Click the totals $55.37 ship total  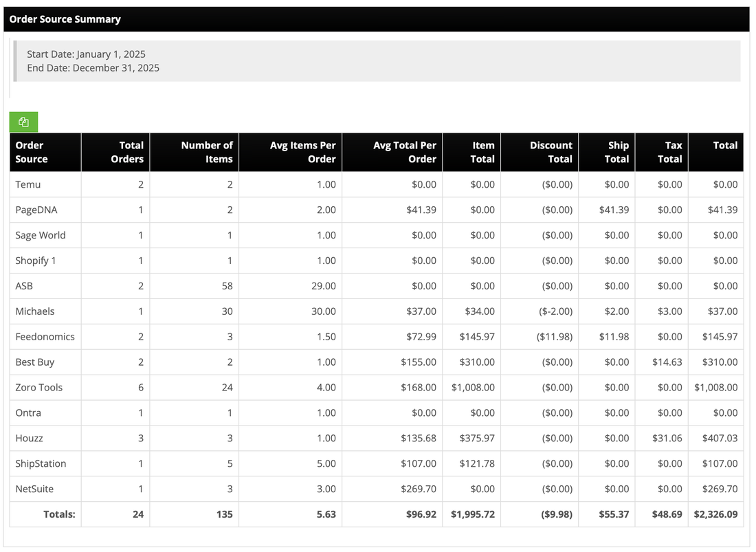point(614,514)
